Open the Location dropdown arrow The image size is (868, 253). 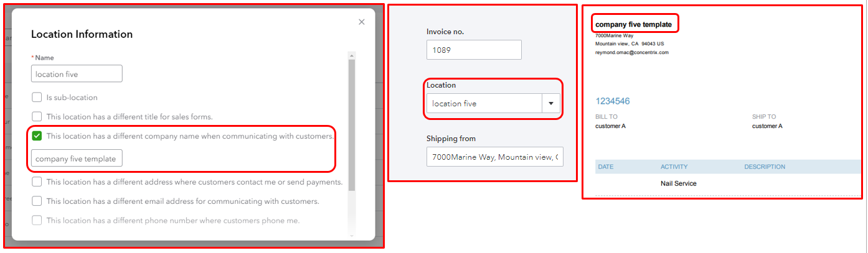[551, 104]
